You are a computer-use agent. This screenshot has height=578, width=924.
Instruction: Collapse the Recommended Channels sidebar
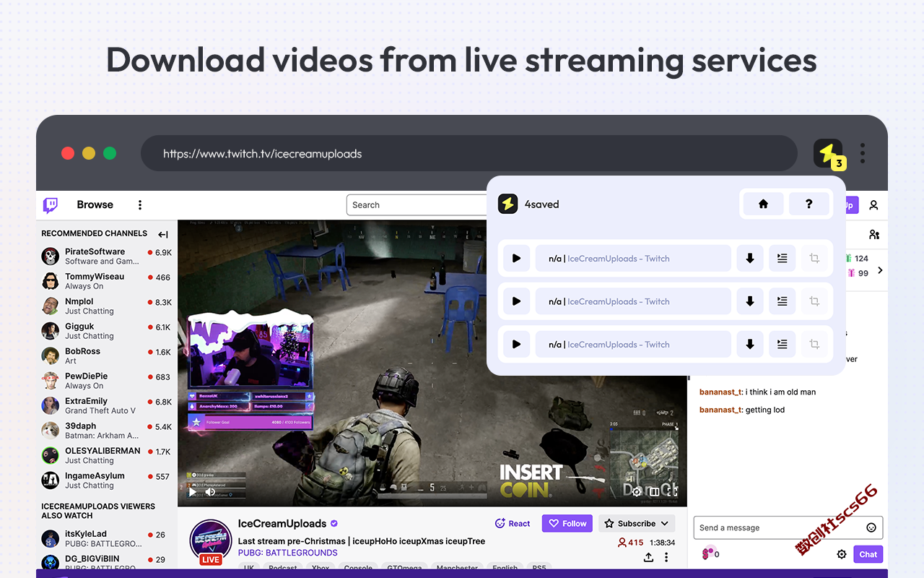tap(163, 234)
